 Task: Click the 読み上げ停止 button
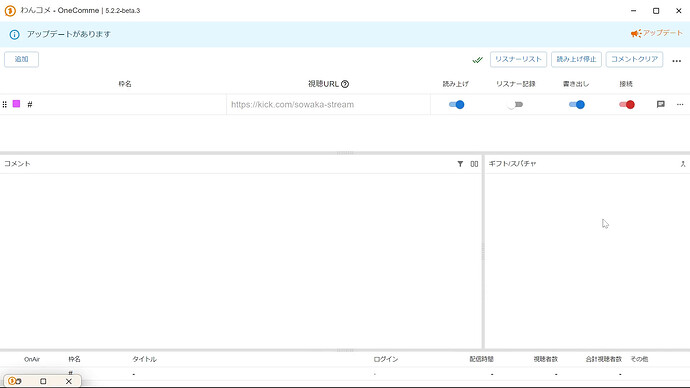[x=576, y=59]
